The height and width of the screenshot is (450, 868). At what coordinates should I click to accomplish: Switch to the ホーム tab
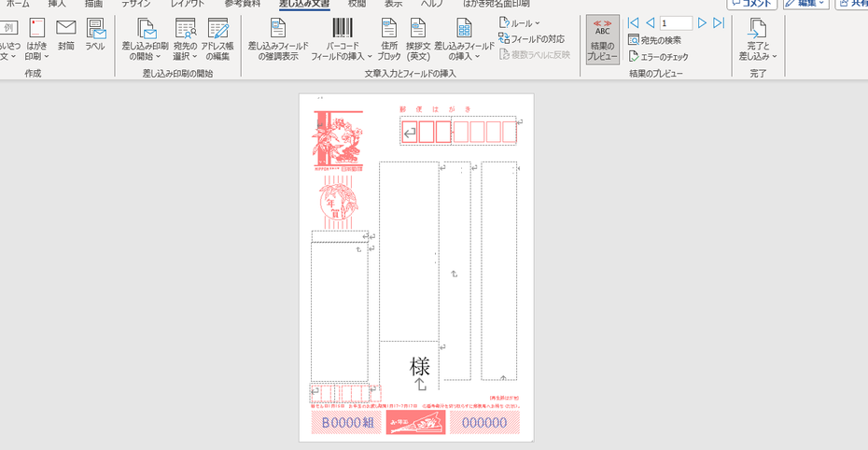18,4
